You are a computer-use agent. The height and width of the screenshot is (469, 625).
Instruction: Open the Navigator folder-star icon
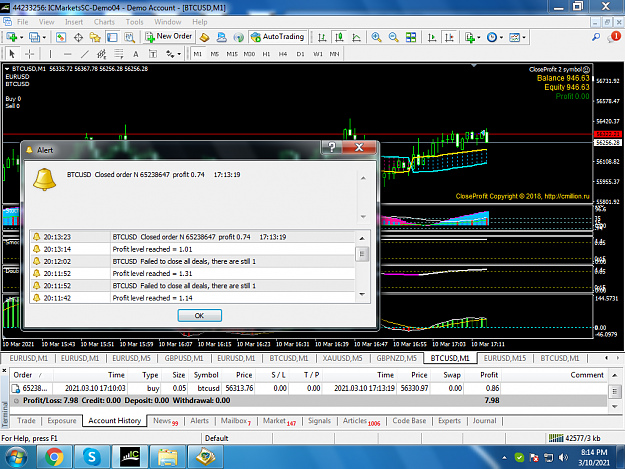tap(95, 37)
